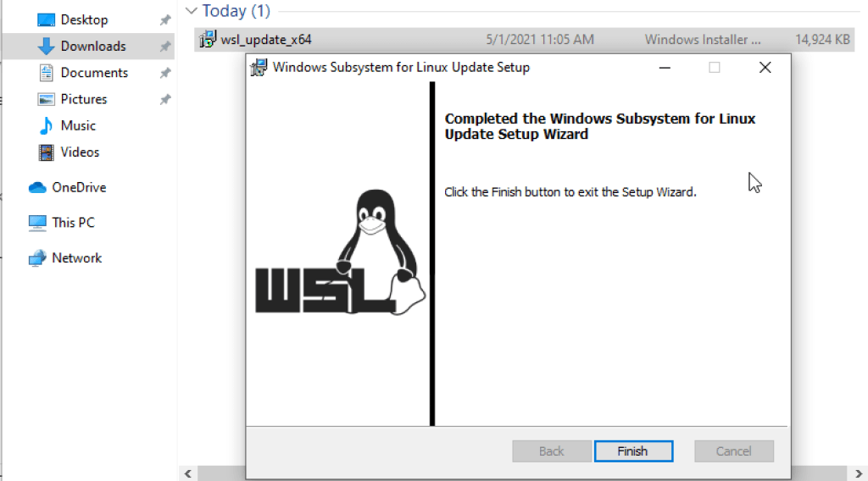Viewport: 868px width, 481px height.
Task: Select the This PC icon
Action: coord(37,223)
